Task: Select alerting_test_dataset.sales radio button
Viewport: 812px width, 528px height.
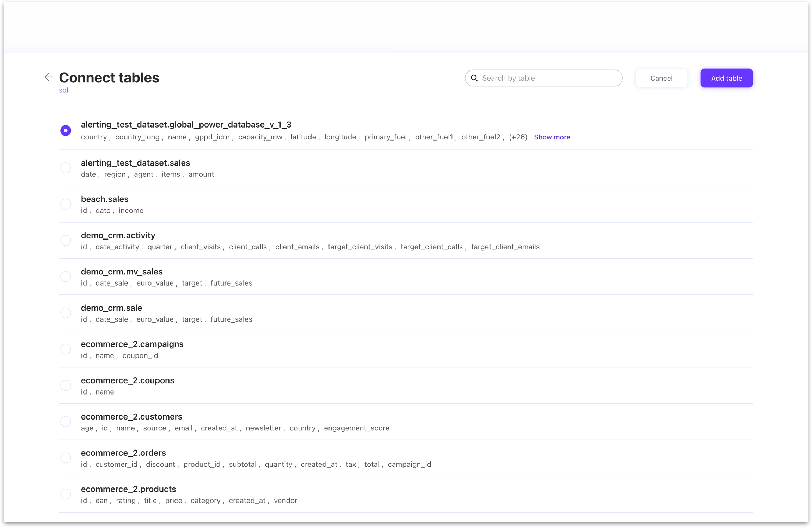Action: 66,168
